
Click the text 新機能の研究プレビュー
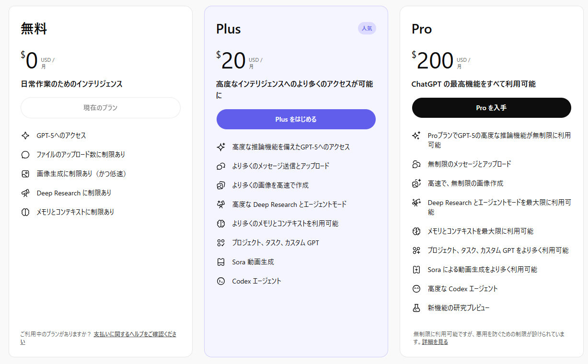click(459, 308)
